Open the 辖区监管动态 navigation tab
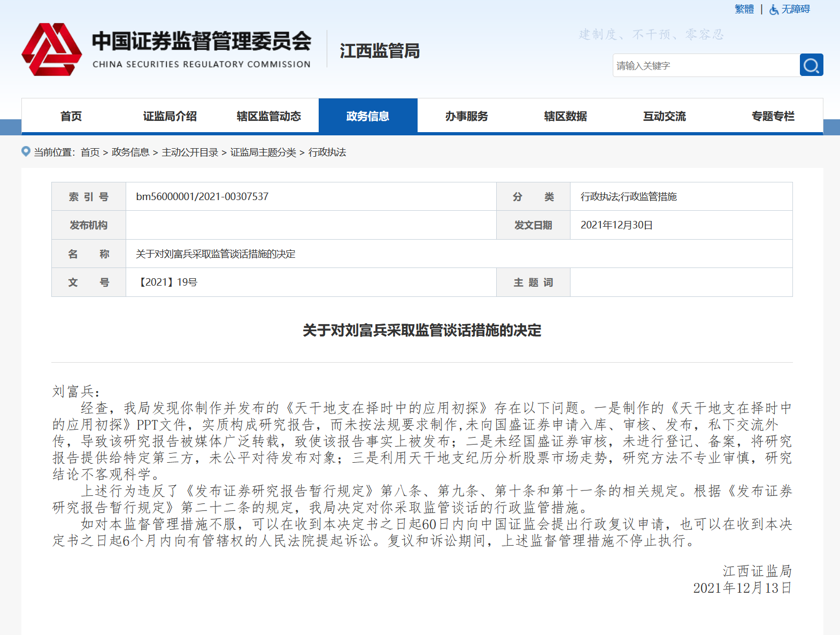This screenshot has width=840, height=635. (x=269, y=116)
